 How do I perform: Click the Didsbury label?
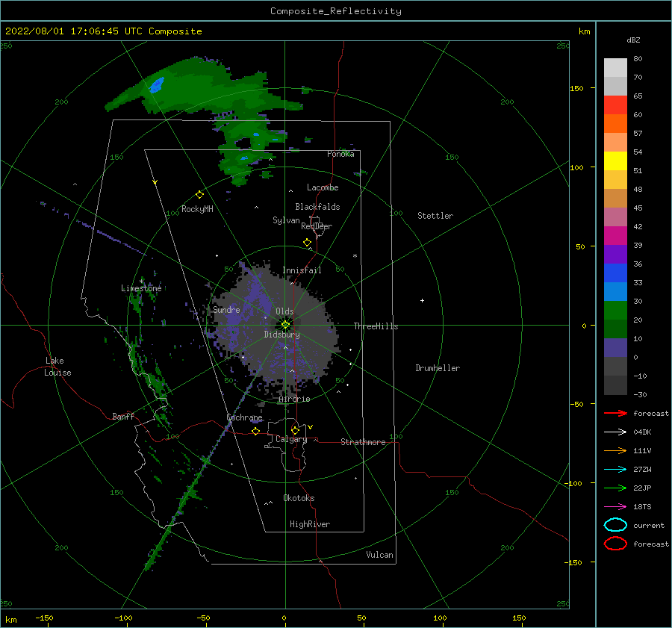click(x=281, y=335)
